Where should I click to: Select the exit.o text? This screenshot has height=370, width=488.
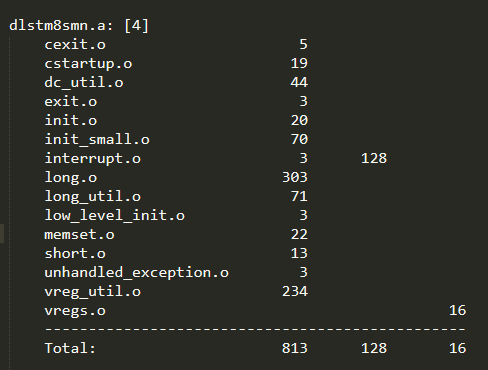coord(71,101)
